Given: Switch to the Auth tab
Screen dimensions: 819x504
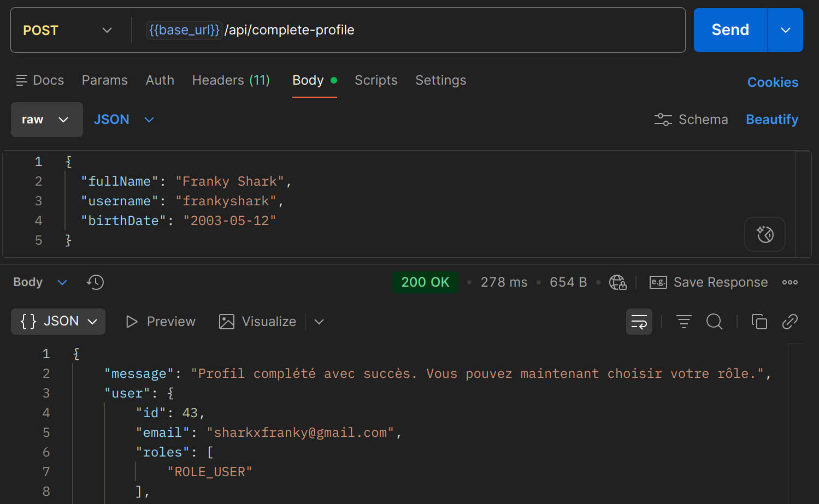Looking at the screenshot, I should click(160, 80).
